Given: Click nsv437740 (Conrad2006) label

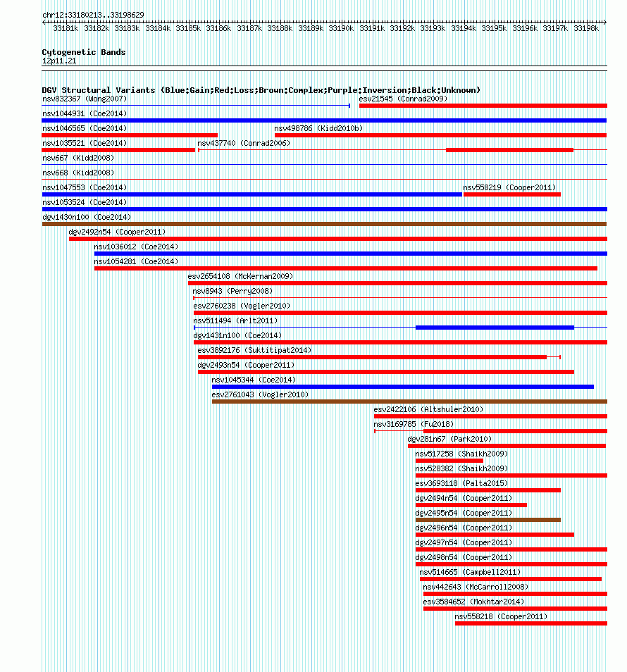Looking at the screenshot, I should point(244,143).
